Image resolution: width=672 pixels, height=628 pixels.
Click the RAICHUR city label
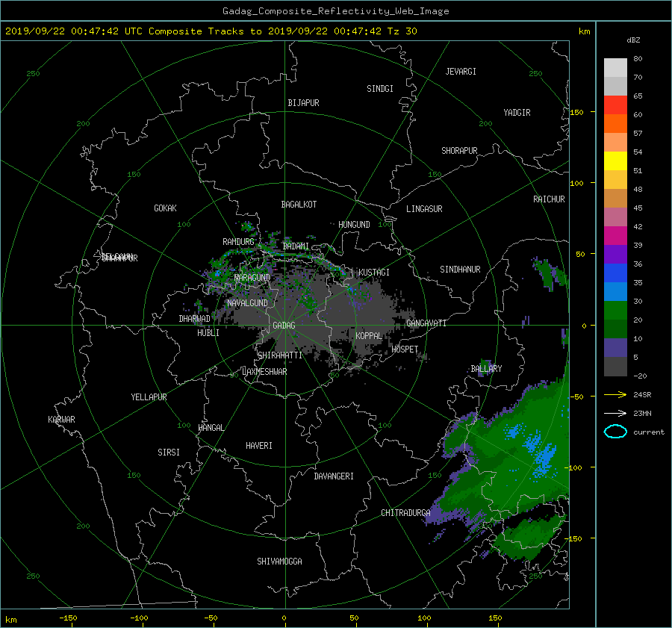coord(549,199)
